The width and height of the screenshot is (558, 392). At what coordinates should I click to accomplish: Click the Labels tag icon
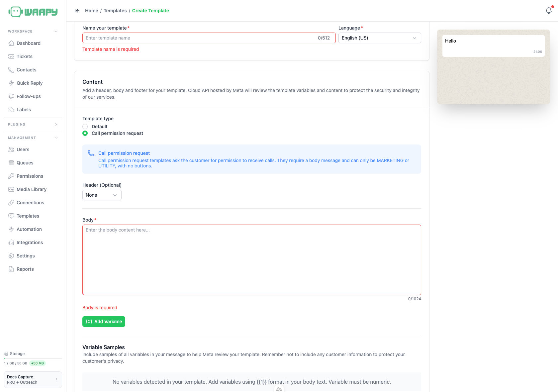tap(11, 110)
